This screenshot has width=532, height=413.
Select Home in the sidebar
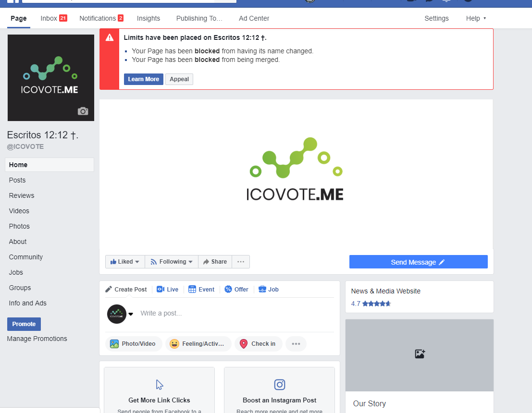click(49, 165)
